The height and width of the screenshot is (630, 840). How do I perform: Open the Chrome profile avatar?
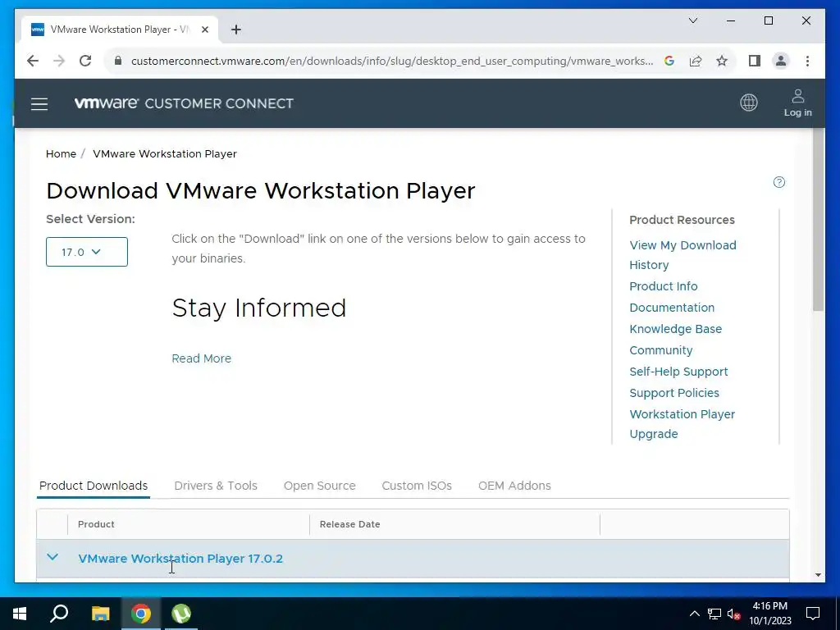(781, 61)
